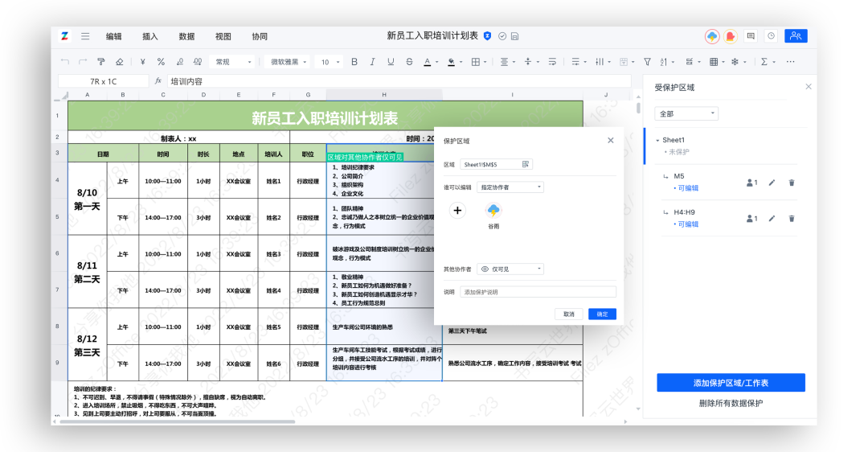Open the 仅可见 permission dropdown
Screen dimensions: 868x452
510,269
